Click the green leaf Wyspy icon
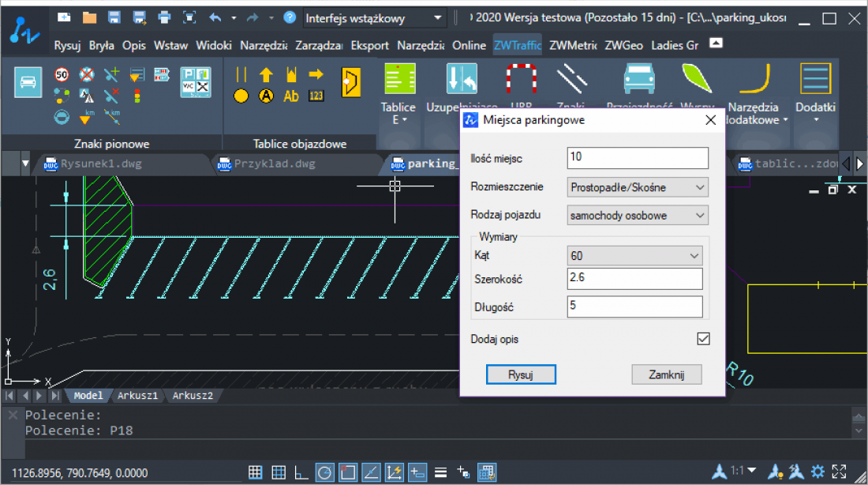This screenshot has height=485, width=868. (697, 78)
